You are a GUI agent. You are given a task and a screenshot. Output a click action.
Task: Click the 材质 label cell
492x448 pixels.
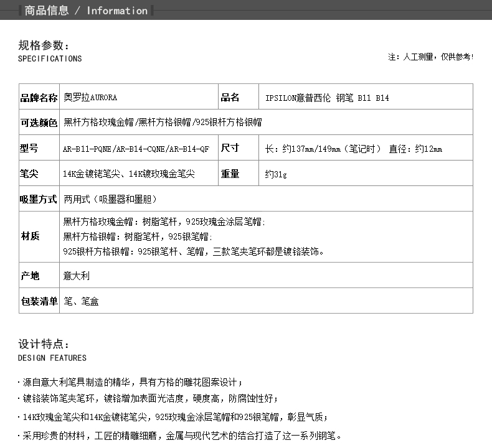(x=39, y=236)
